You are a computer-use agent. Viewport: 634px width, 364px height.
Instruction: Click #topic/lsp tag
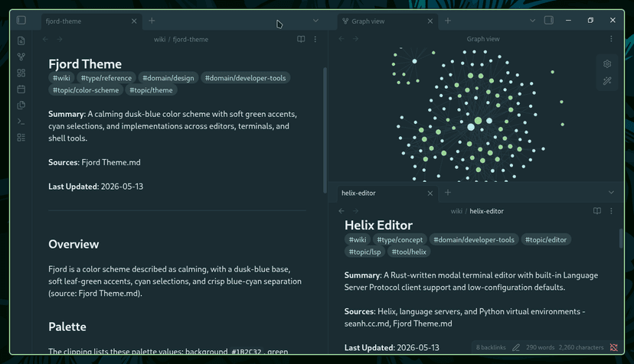click(x=364, y=252)
